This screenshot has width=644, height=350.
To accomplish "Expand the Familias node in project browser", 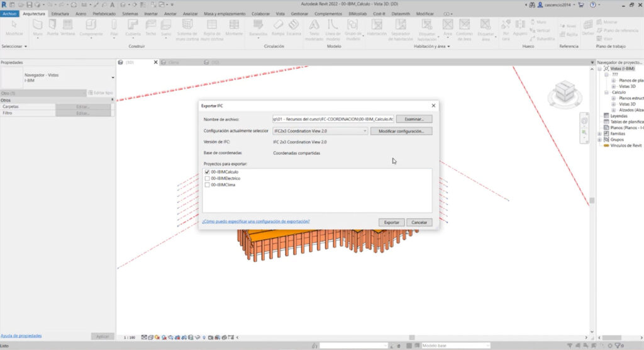I will pyautogui.click(x=599, y=134).
